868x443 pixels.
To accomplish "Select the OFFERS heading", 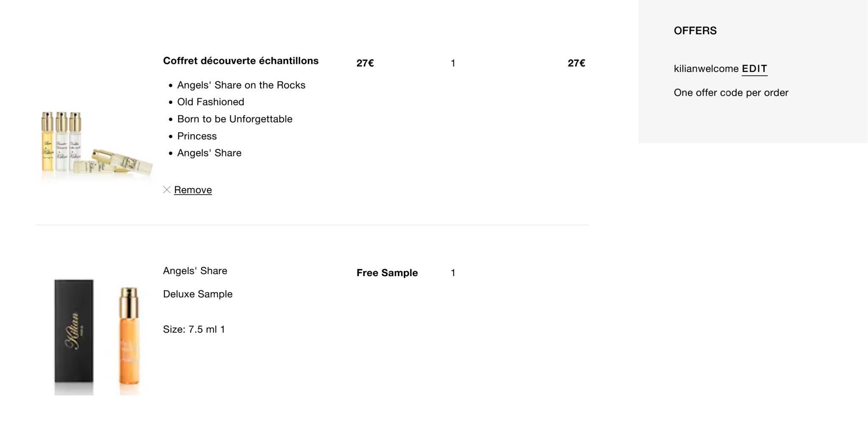I will click(x=695, y=30).
